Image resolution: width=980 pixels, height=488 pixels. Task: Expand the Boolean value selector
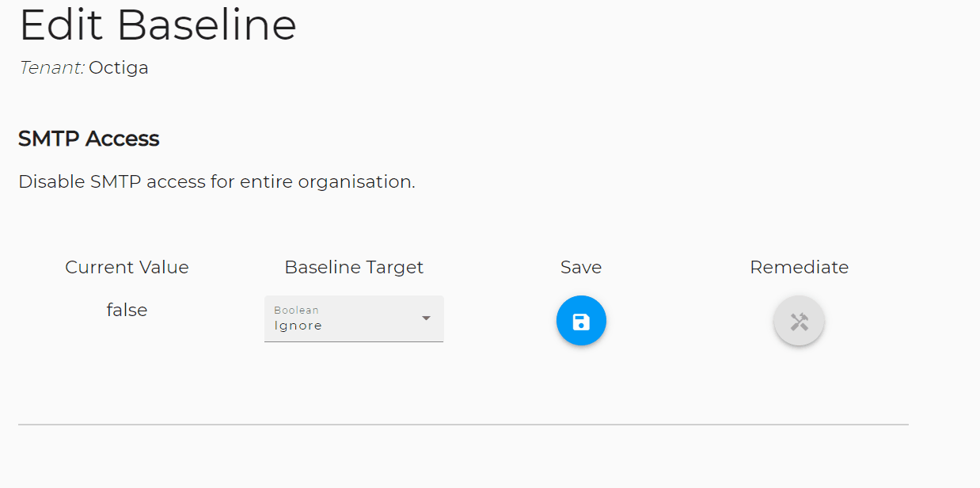[x=354, y=318]
